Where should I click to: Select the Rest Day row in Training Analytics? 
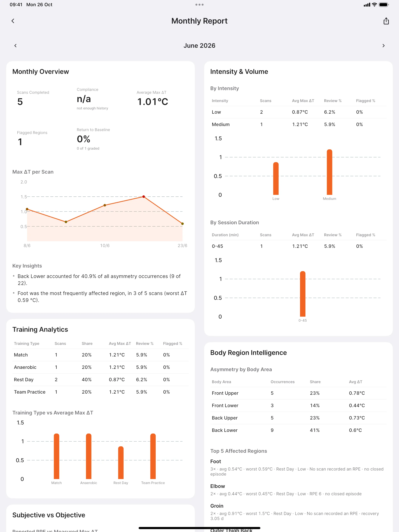(x=101, y=379)
